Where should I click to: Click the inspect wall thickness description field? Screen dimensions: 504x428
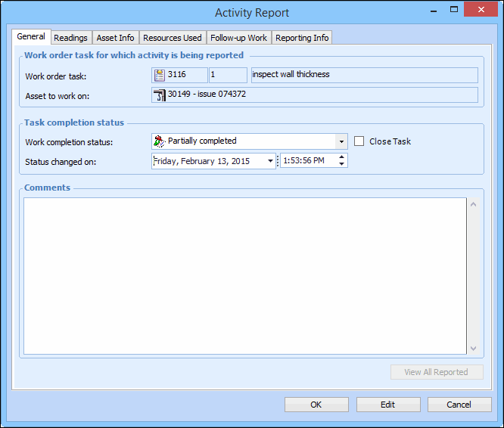[365, 75]
